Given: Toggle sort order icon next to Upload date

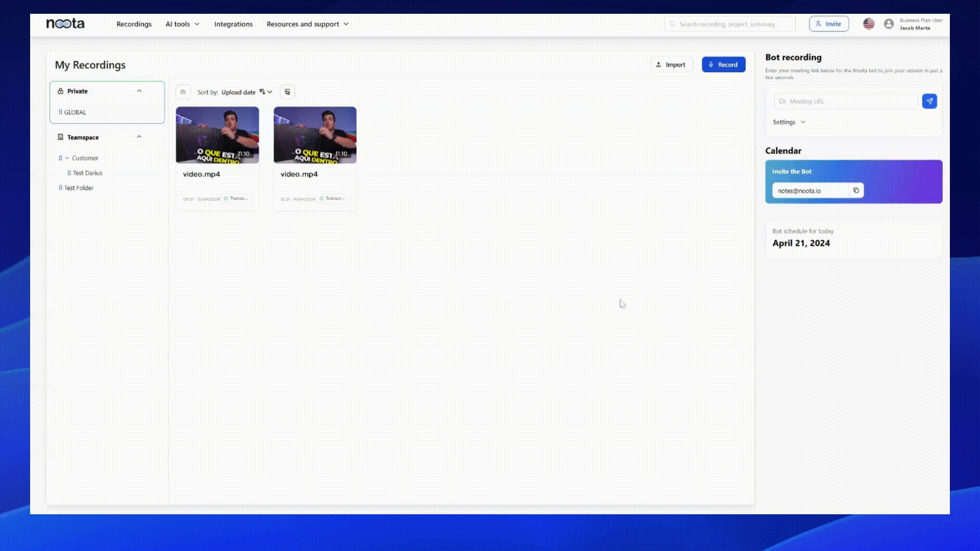Looking at the screenshot, I should pyautogui.click(x=263, y=92).
